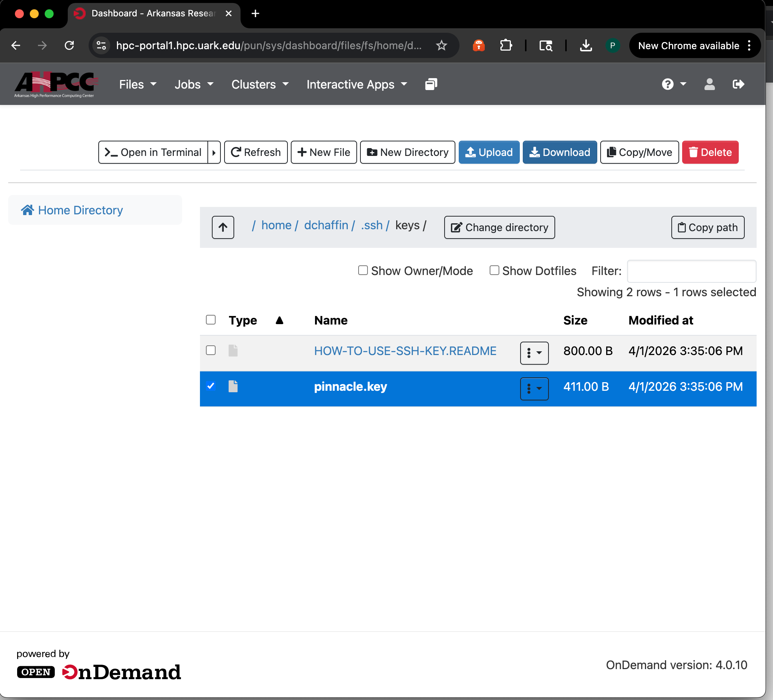Click the browser back arrow
Viewport: 773px width, 700px height.
click(16, 46)
